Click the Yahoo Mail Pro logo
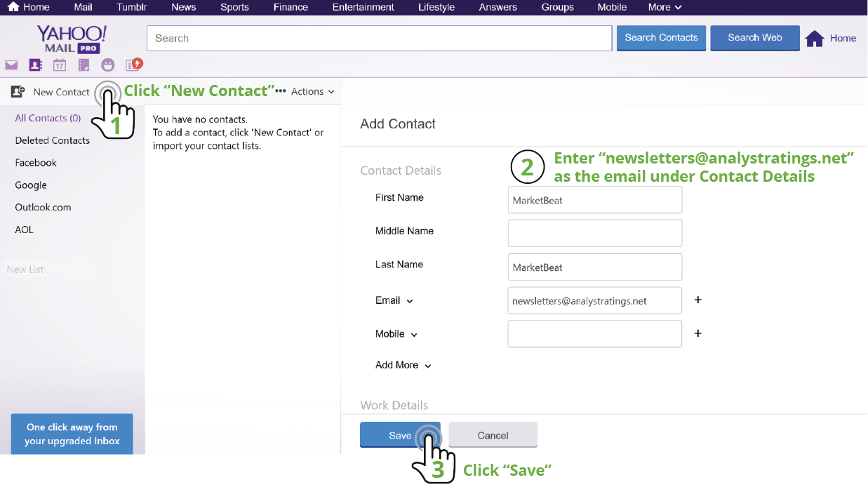The width and height of the screenshot is (868, 487). [x=71, y=39]
